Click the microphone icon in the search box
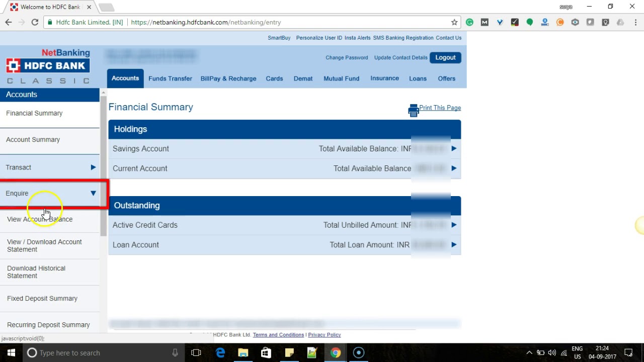This screenshot has height=362, width=644. coord(175,352)
